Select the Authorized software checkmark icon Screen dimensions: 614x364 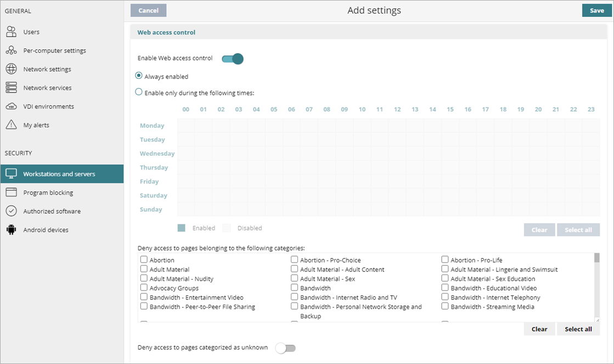pos(12,211)
